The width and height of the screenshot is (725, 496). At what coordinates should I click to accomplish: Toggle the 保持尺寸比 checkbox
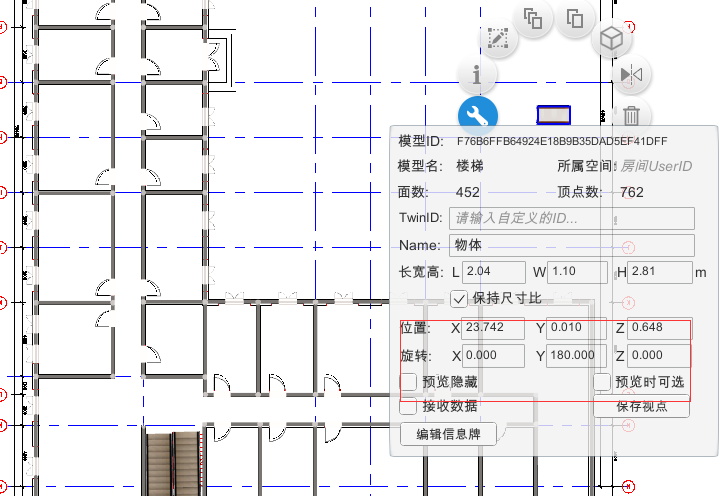(x=459, y=299)
